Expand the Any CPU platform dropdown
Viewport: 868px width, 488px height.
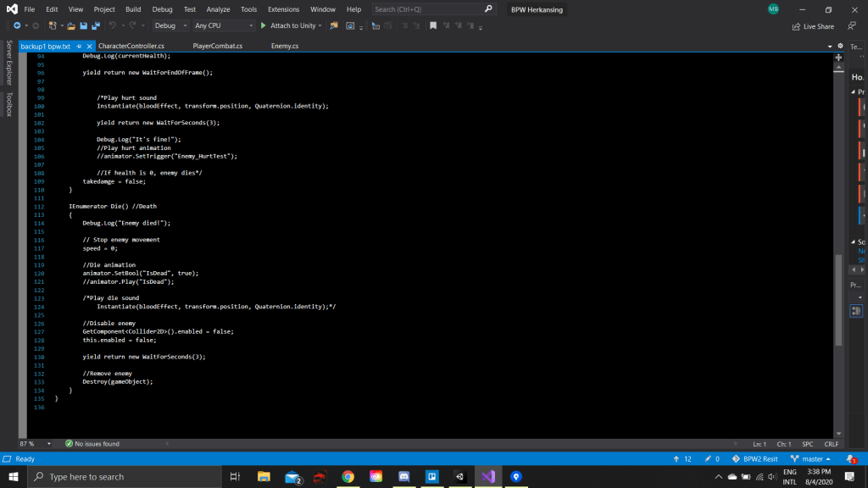pyautogui.click(x=223, y=26)
